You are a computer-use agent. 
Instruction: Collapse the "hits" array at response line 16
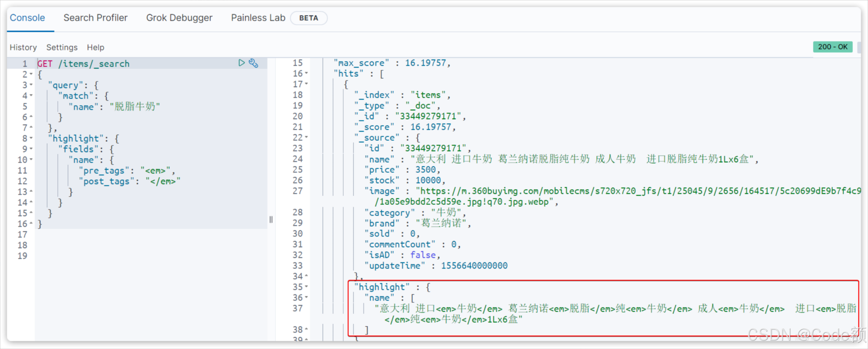pyautogui.click(x=306, y=73)
